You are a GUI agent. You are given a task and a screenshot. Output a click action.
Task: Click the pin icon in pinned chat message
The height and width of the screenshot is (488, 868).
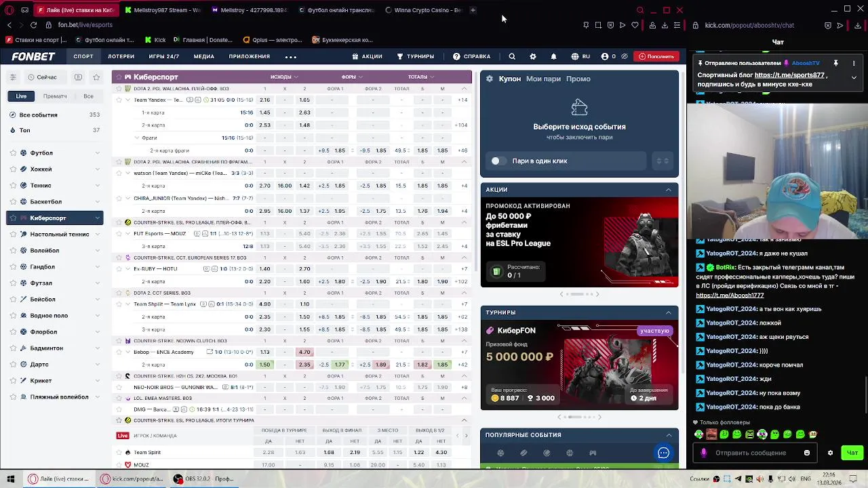835,63
